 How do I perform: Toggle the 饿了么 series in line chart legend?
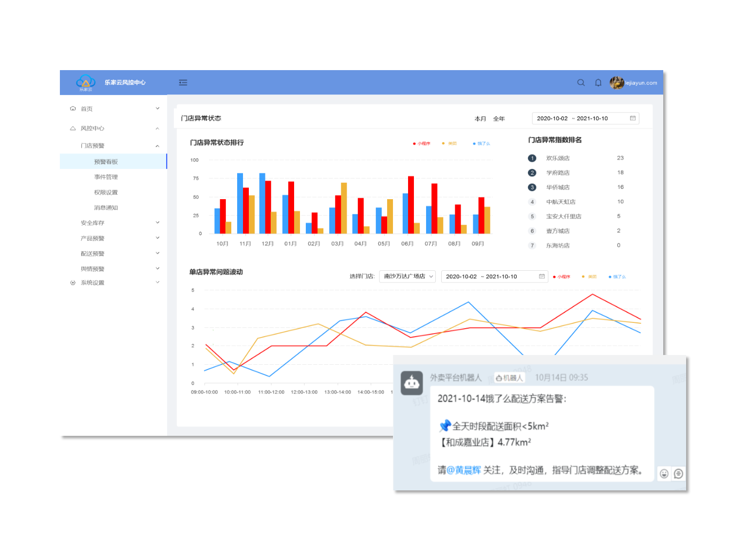click(x=617, y=277)
